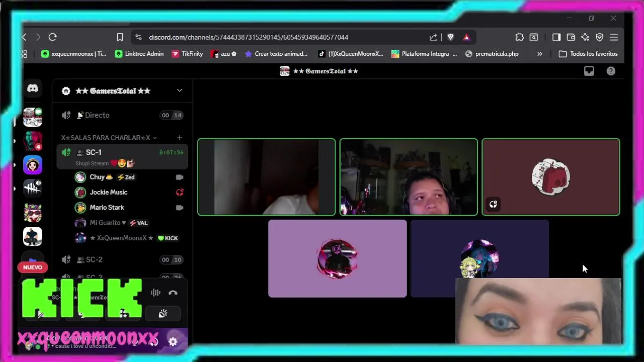
Task: Open the Plataforma Integra bookmark
Action: 424,54
